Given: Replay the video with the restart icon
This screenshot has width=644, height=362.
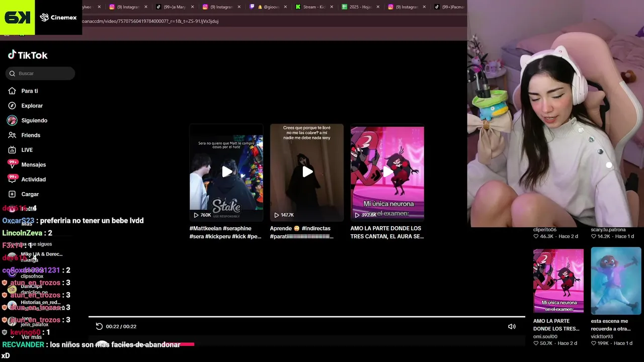Looking at the screenshot, I should [x=99, y=326].
